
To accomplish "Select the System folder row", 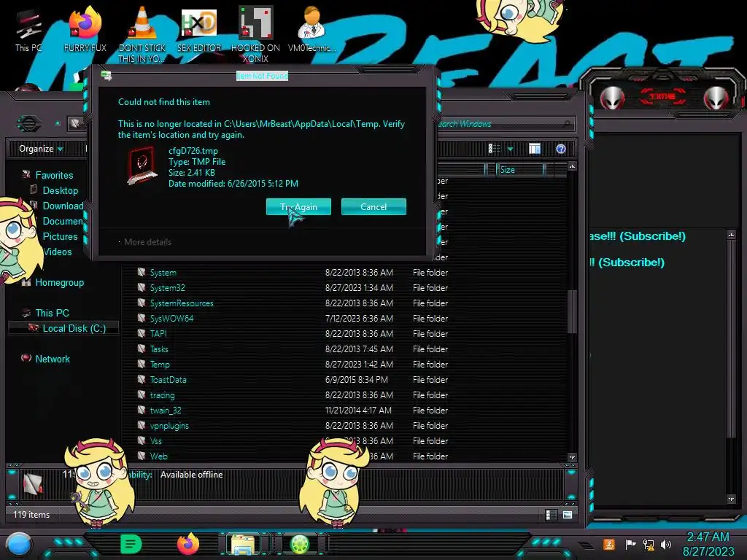I will (x=293, y=273).
